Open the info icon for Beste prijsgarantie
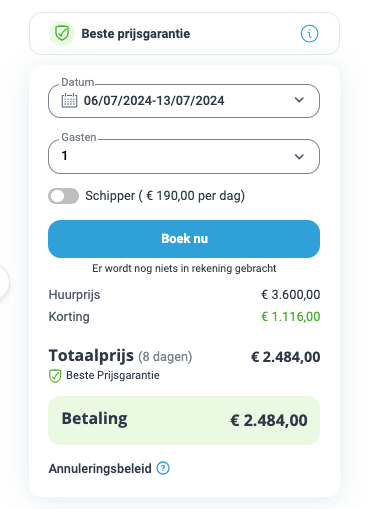 309,34
